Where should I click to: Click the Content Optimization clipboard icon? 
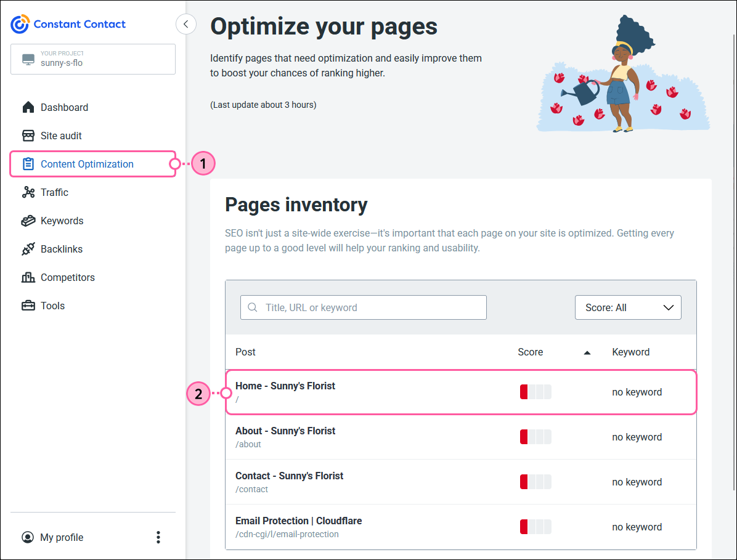point(28,164)
